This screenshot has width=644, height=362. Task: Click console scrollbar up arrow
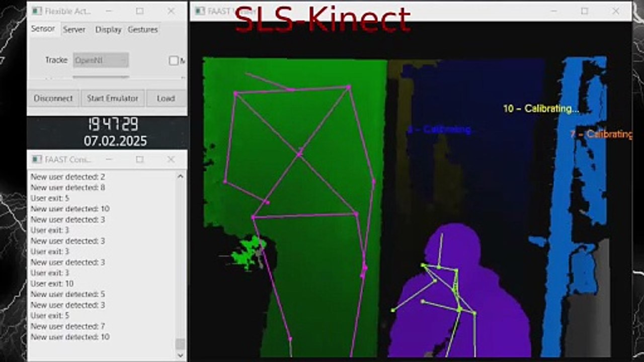181,176
